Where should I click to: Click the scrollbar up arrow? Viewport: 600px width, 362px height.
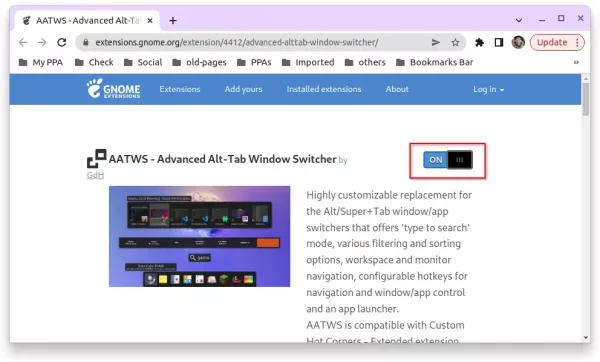click(585, 78)
